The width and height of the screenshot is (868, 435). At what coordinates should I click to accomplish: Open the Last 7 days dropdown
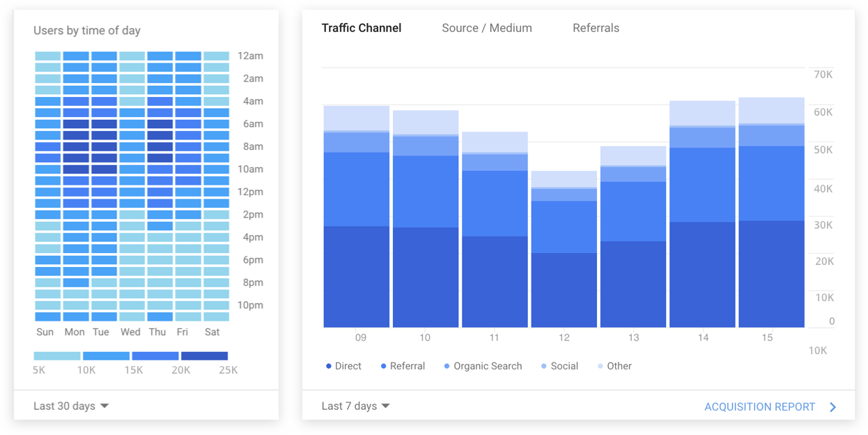[355, 406]
